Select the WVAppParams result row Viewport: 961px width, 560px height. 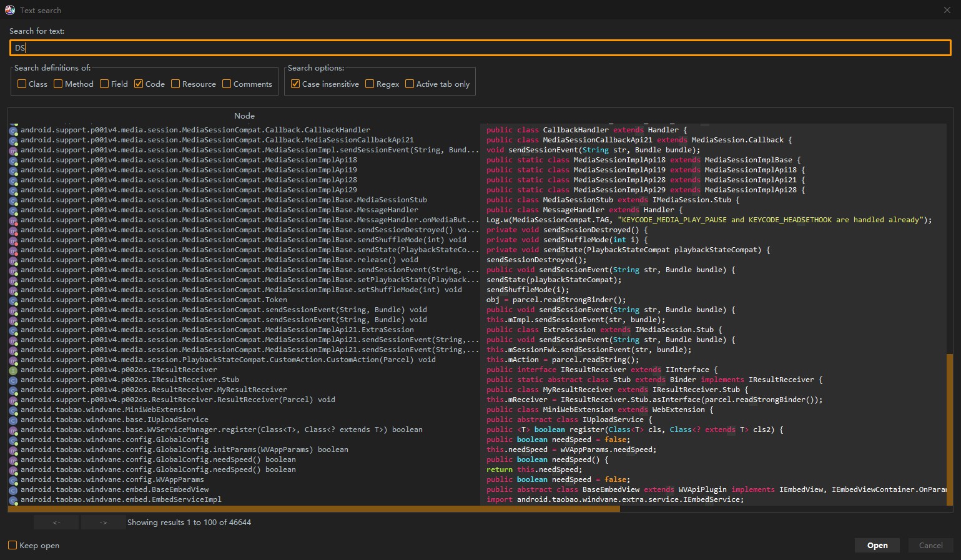click(x=244, y=479)
